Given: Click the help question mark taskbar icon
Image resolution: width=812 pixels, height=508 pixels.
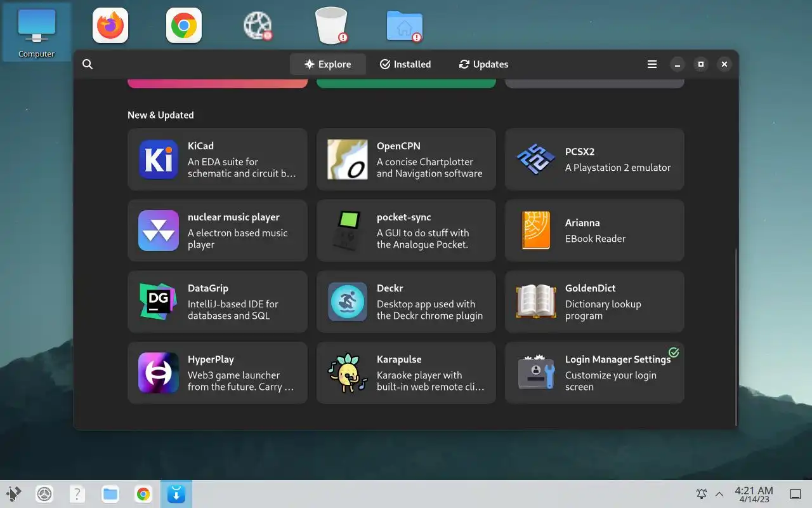Looking at the screenshot, I should (77, 494).
